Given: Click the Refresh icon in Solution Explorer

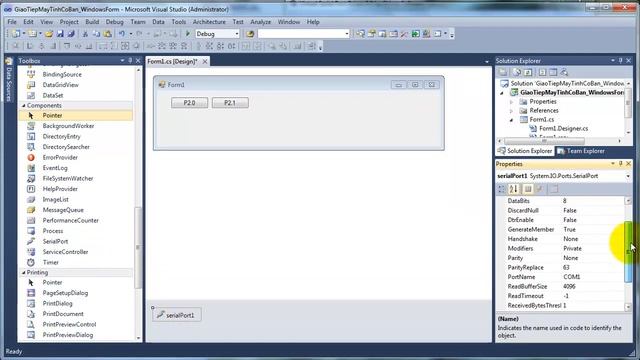Looking at the screenshot, I should 528,72.
